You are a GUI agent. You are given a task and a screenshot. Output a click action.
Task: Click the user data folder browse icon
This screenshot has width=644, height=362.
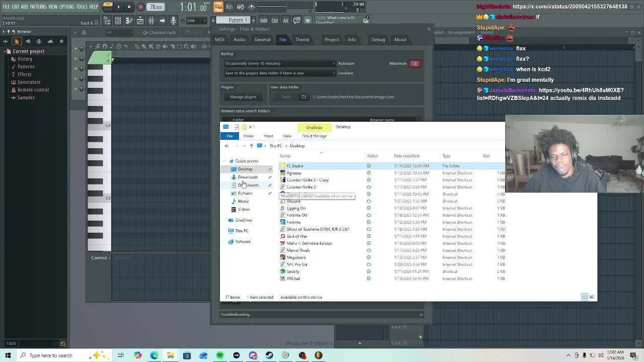pos(303,97)
